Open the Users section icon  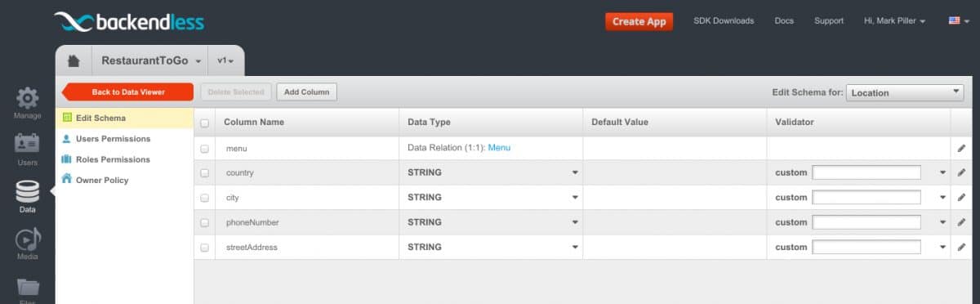pos(27,149)
